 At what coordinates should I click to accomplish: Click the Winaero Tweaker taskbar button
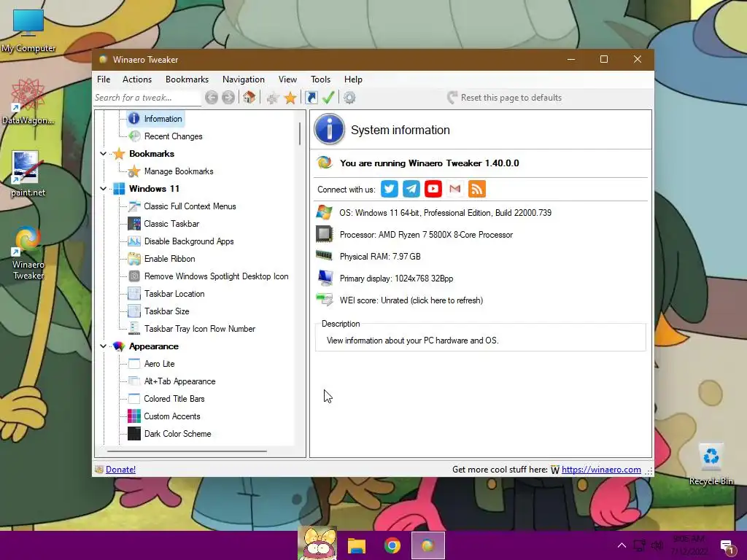[428, 545]
